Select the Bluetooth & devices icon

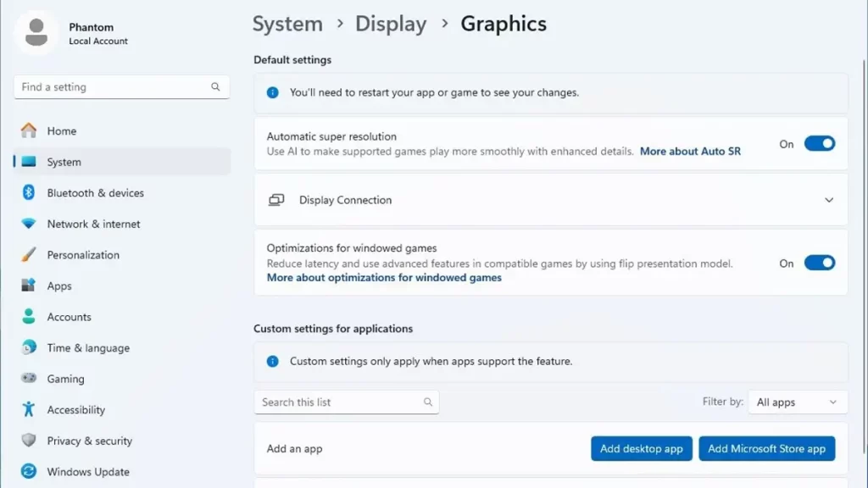[x=28, y=192]
